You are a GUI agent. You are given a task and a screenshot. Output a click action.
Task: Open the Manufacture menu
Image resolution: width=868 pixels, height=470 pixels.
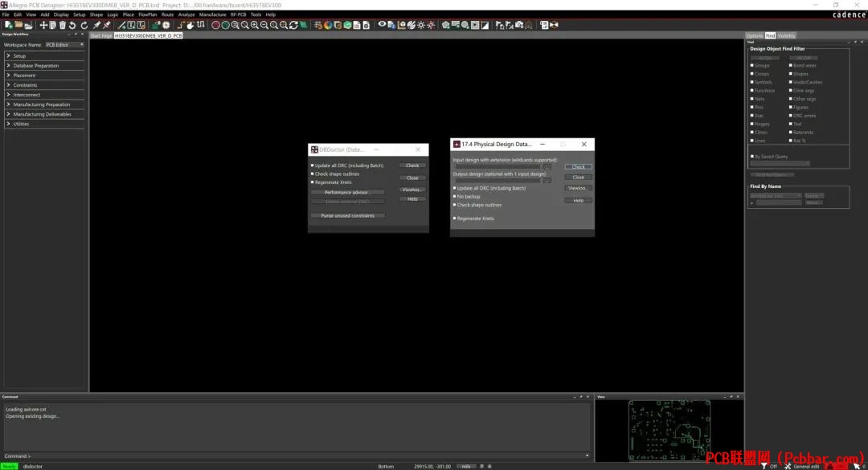[x=212, y=14]
